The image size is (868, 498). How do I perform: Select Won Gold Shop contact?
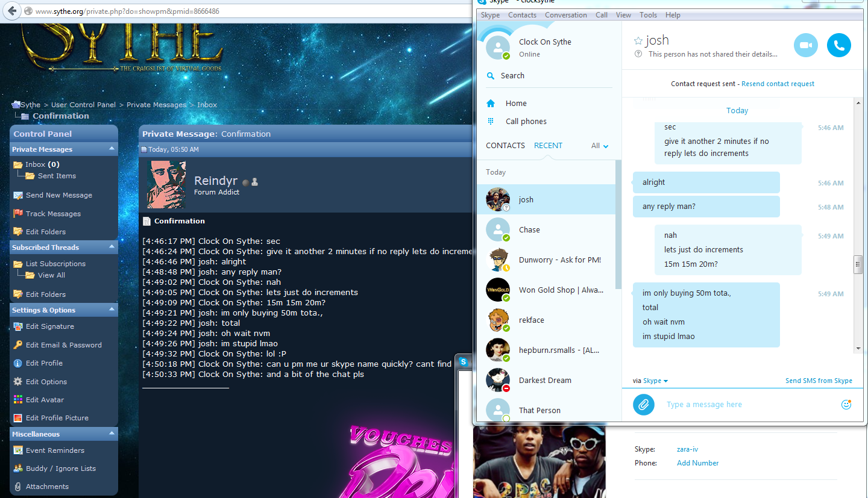[x=546, y=290]
